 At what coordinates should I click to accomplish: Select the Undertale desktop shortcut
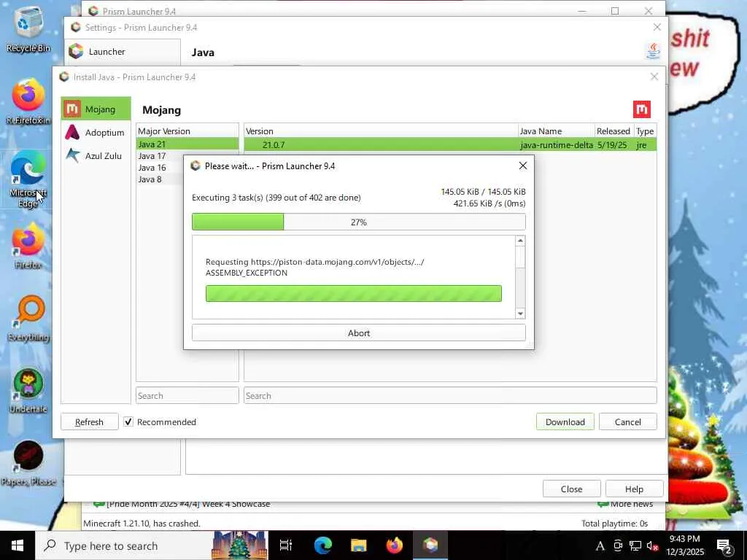28,392
